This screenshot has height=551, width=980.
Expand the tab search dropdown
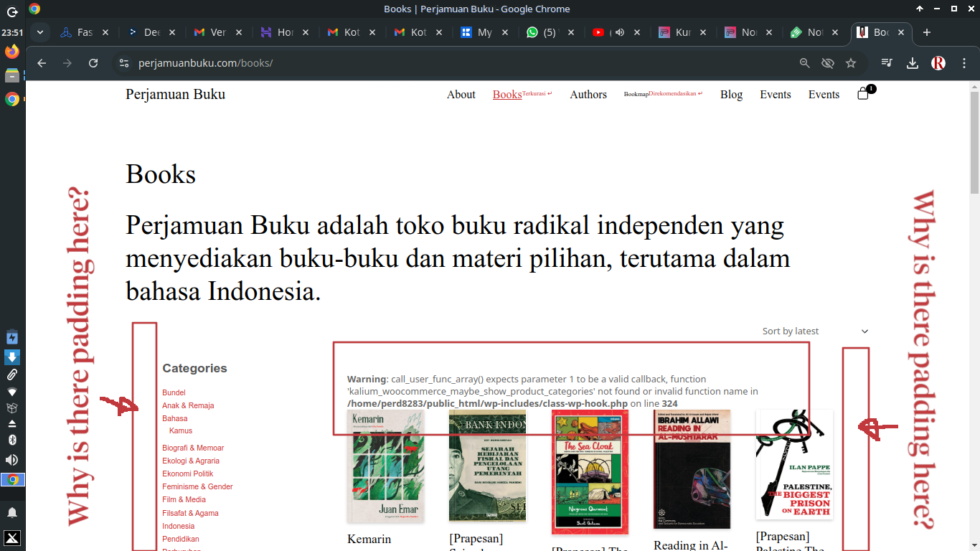coord(41,32)
